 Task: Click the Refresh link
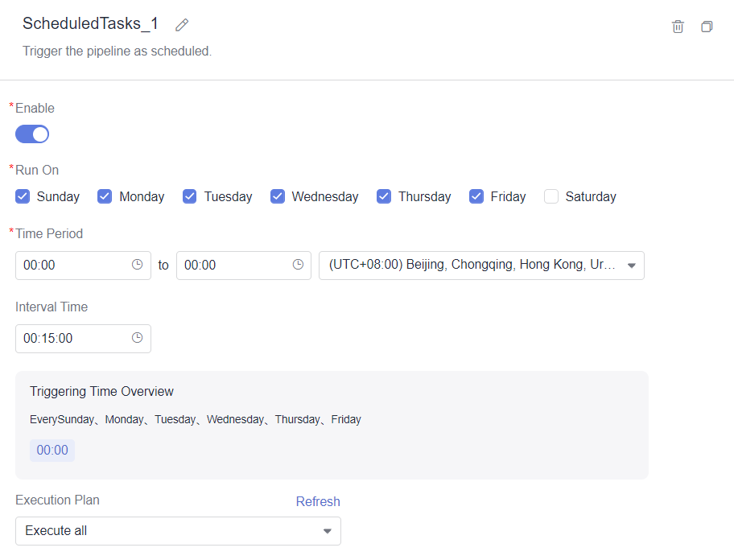[x=318, y=501]
